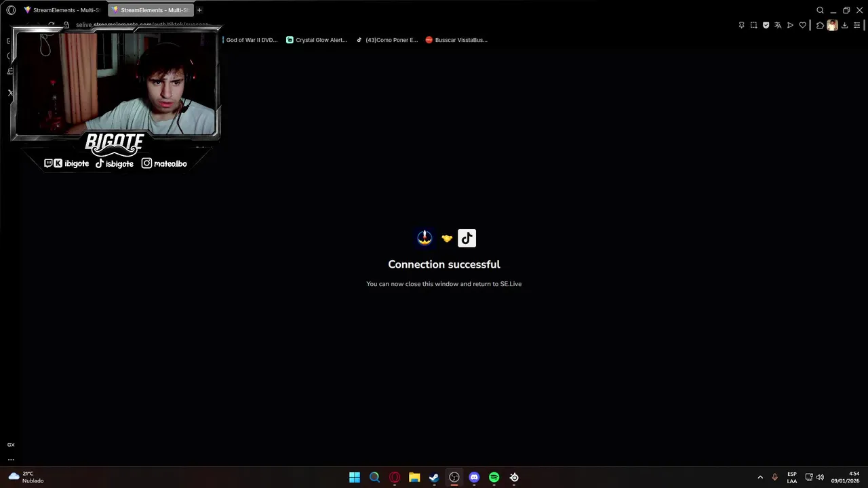Open the volume tray icon
Image resolution: width=868 pixels, height=488 pixels.
click(x=820, y=477)
